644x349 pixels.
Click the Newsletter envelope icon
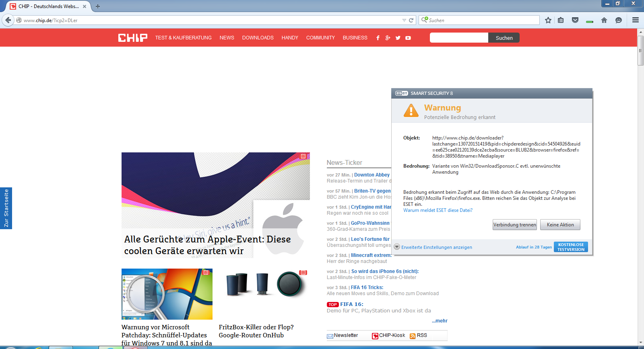click(x=330, y=336)
